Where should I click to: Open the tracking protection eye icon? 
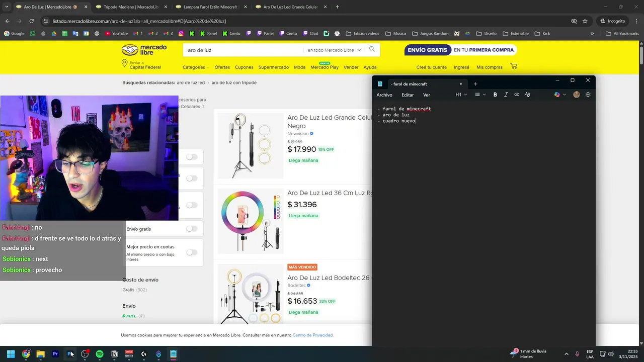coord(574,21)
